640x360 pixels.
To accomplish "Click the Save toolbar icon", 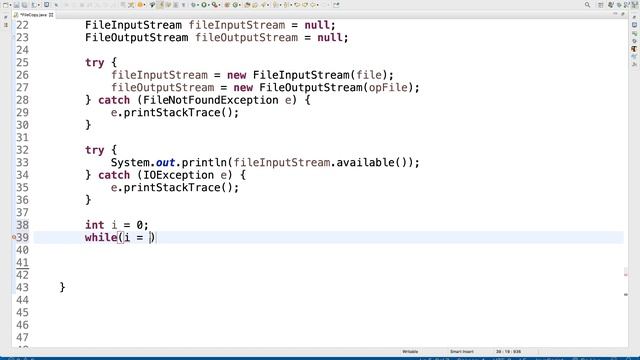I will click(x=16, y=5).
